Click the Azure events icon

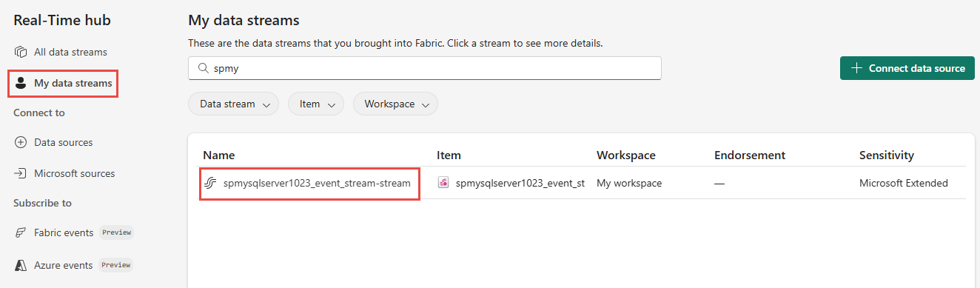coord(21,265)
